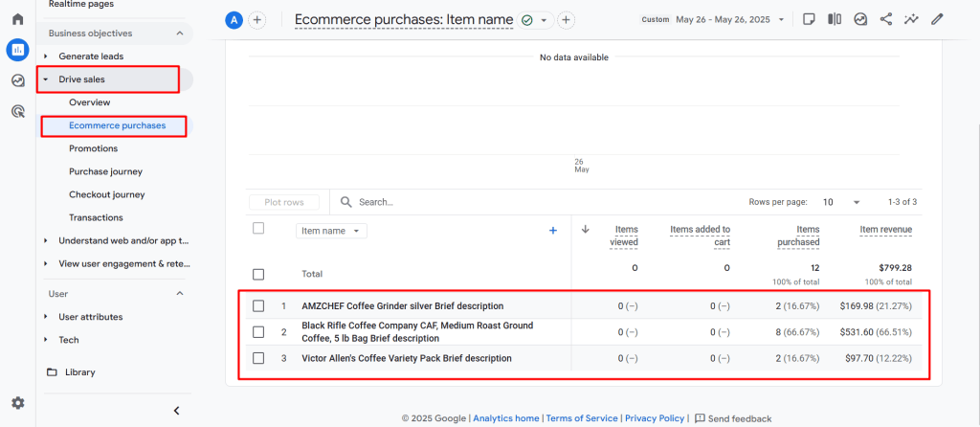The height and width of the screenshot is (427, 980).
Task: Add secondary dimension with blue plus
Action: point(552,231)
